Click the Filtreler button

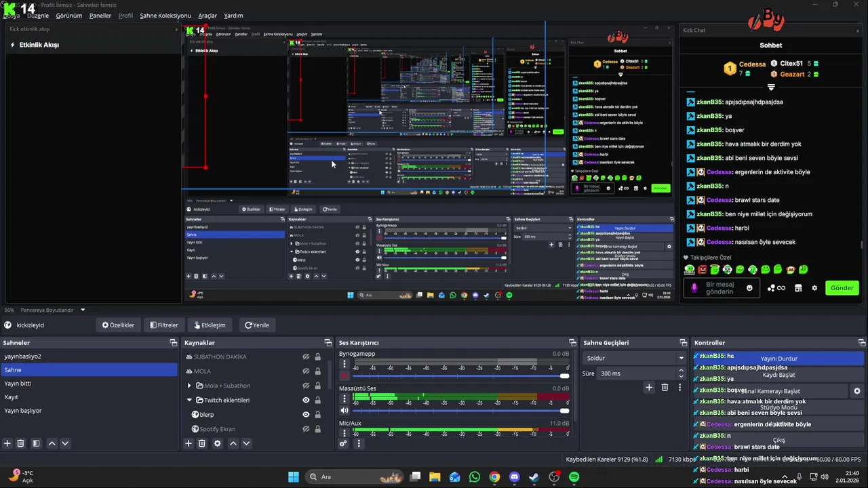[164, 325]
